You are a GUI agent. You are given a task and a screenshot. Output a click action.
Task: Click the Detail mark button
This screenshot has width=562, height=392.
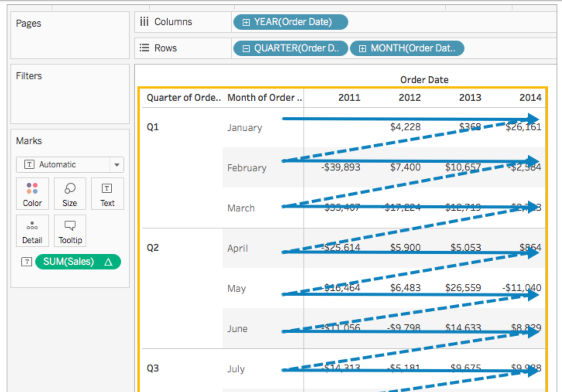click(32, 231)
